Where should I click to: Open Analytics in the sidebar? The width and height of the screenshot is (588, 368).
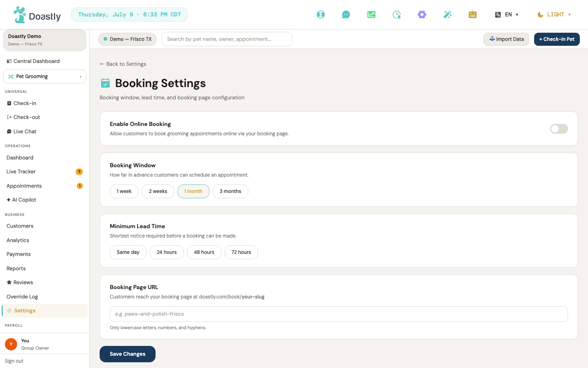coord(45,240)
